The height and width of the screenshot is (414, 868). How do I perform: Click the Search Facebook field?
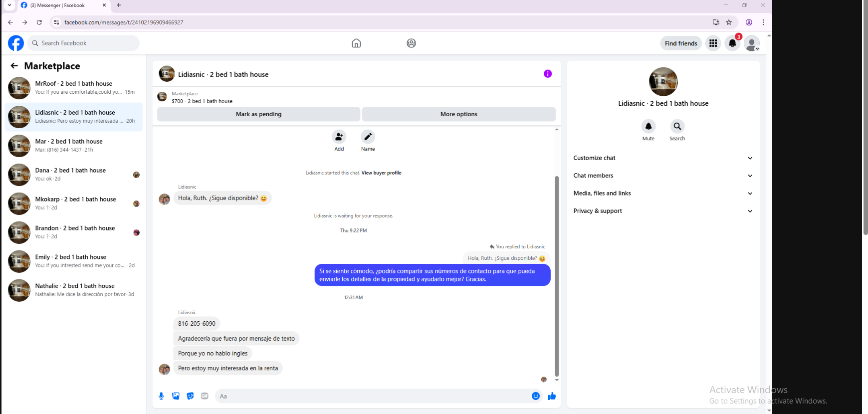pyautogui.click(x=83, y=43)
